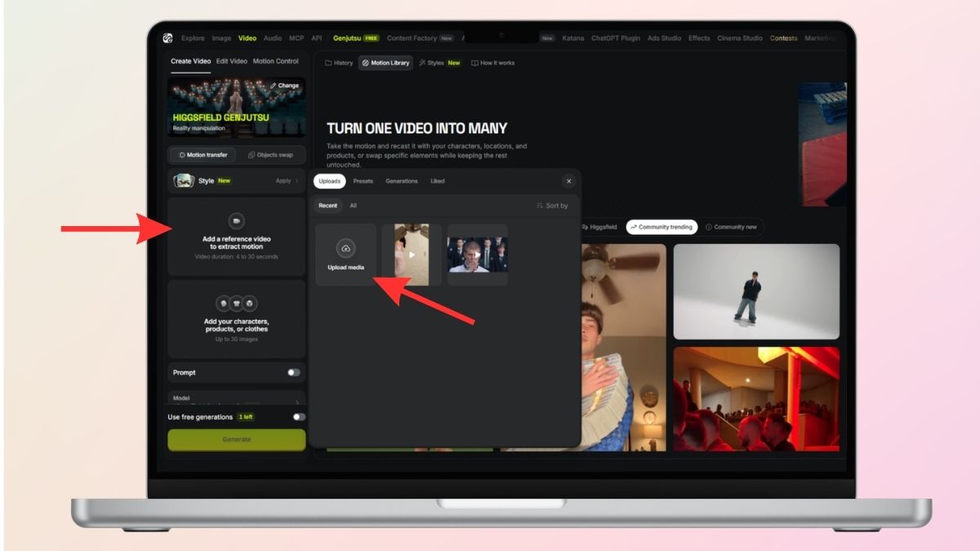Play the portrait uploaded video thumbnail
This screenshot has width=980, height=551.
[x=412, y=255]
